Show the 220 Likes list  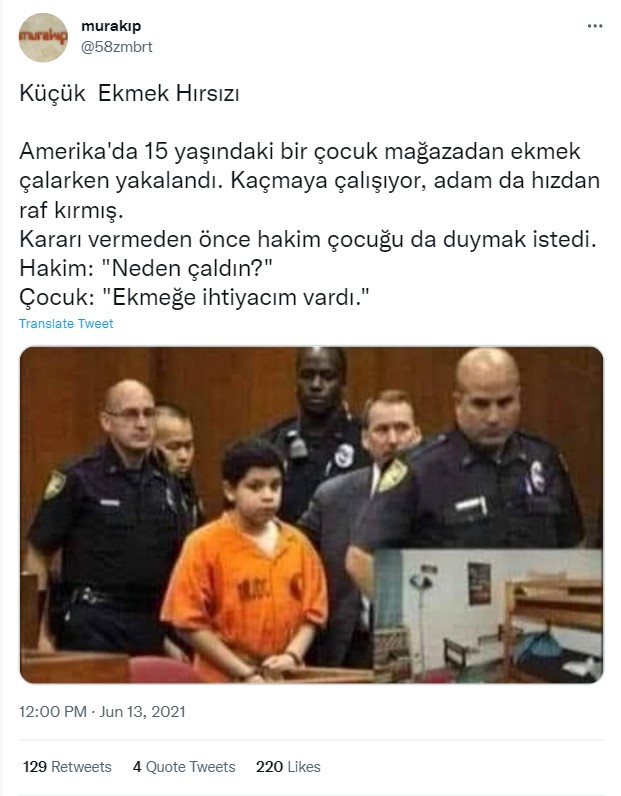pos(288,767)
